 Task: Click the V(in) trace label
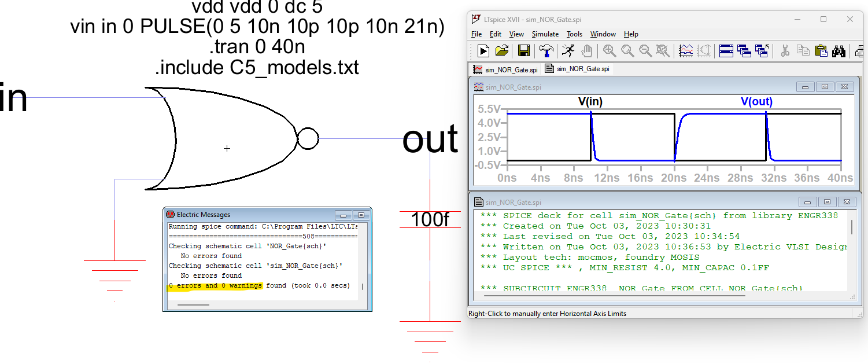(x=590, y=102)
